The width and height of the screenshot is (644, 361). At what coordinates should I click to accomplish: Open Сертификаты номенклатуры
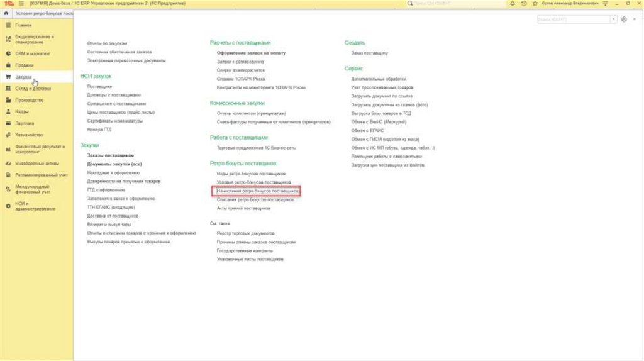(x=114, y=121)
